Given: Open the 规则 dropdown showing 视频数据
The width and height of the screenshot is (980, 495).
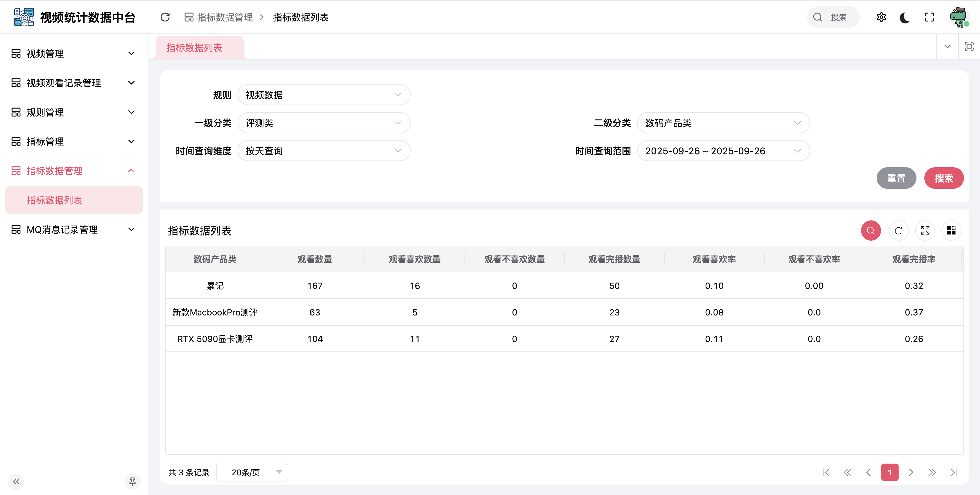Looking at the screenshot, I should 324,95.
